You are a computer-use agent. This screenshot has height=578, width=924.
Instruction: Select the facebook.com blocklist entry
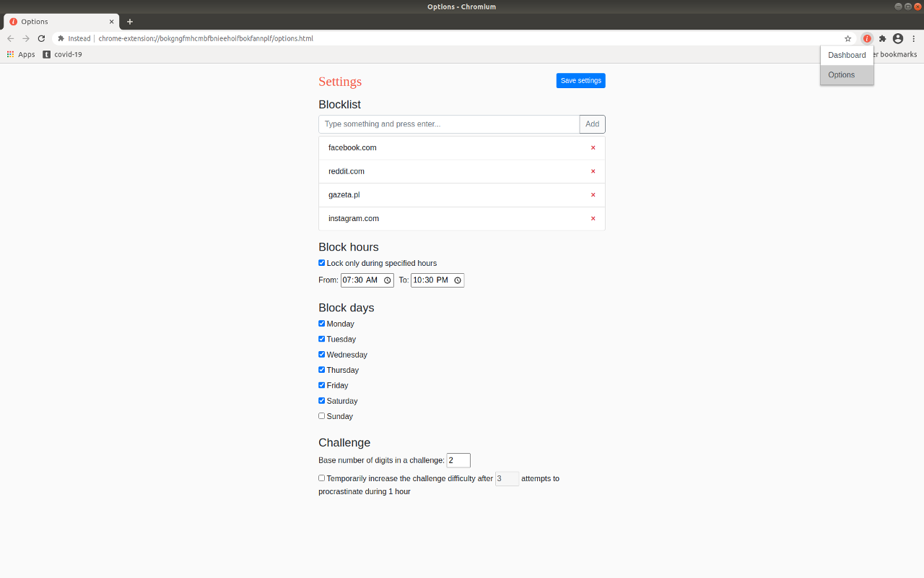(x=462, y=147)
